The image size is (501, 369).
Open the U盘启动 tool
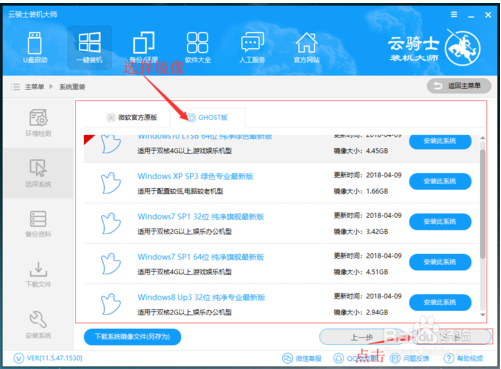[x=35, y=47]
